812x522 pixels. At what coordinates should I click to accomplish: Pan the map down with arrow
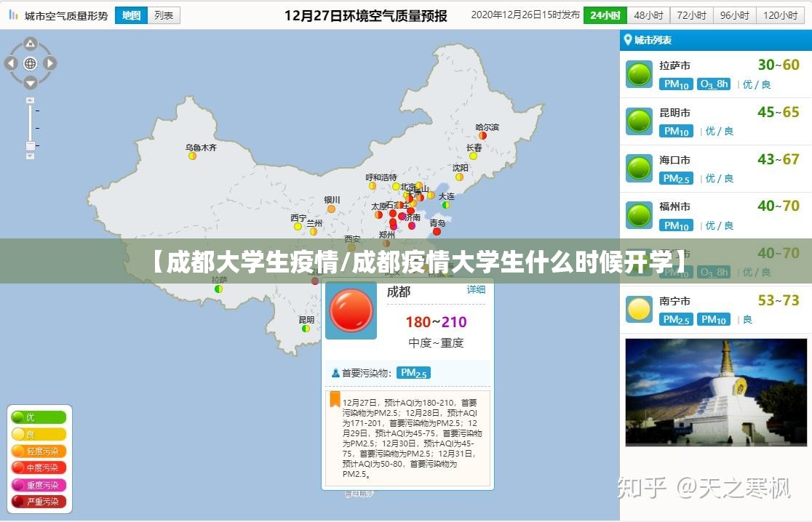31,83
